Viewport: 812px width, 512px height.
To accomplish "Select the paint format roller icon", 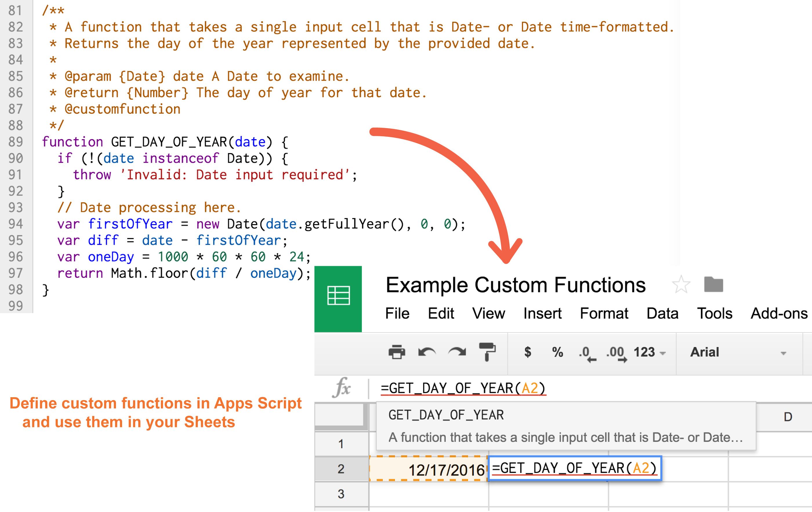I will tap(487, 352).
